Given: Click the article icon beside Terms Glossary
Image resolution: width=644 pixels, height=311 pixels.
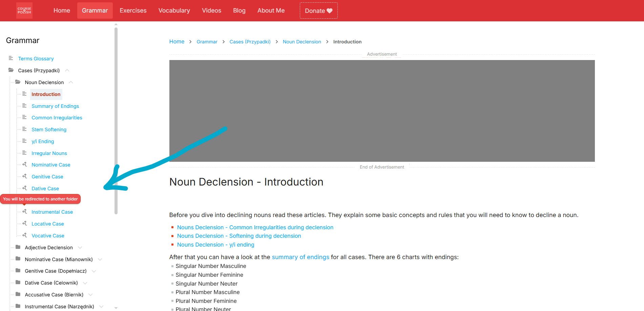Looking at the screenshot, I should point(11,58).
